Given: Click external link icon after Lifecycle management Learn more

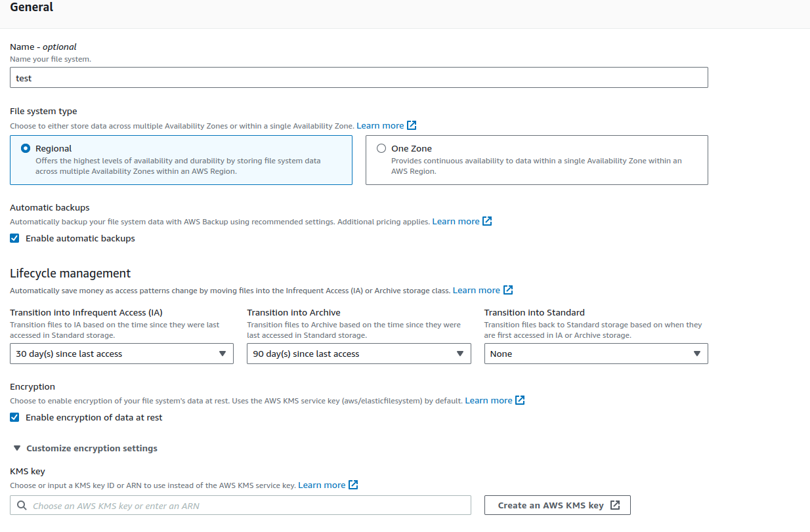Looking at the screenshot, I should pos(508,289).
